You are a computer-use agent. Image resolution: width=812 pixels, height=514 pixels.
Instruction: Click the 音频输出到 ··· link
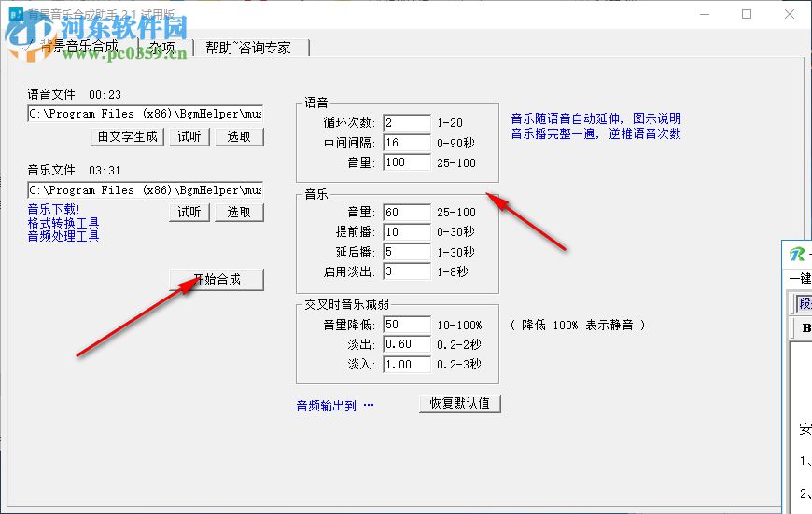[x=334, y=406]
